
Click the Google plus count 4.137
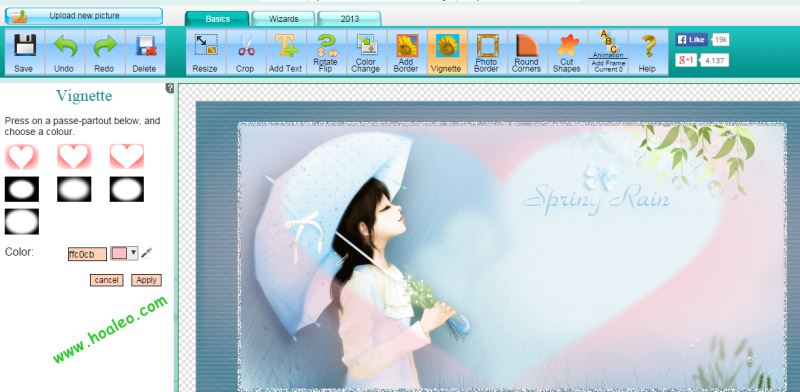[x=714, y=61]
